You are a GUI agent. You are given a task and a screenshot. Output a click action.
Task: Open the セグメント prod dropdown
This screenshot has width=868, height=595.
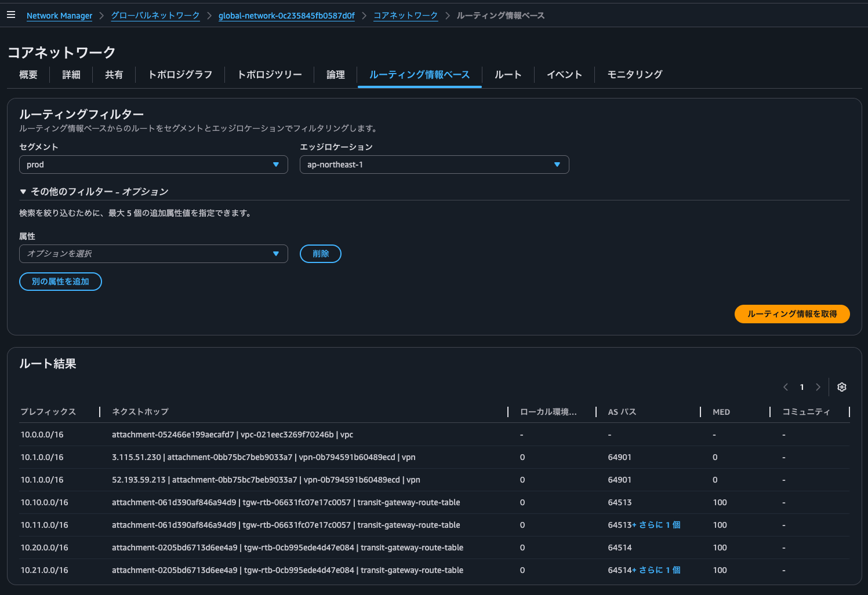coord(154,165)
